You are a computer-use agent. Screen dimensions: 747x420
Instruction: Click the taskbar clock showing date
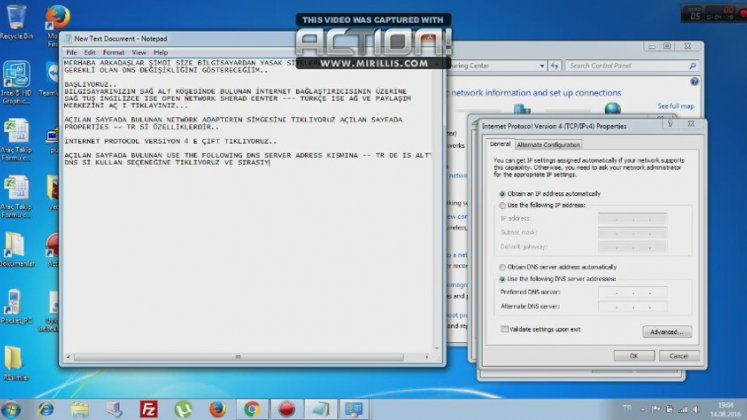point(726,410)
